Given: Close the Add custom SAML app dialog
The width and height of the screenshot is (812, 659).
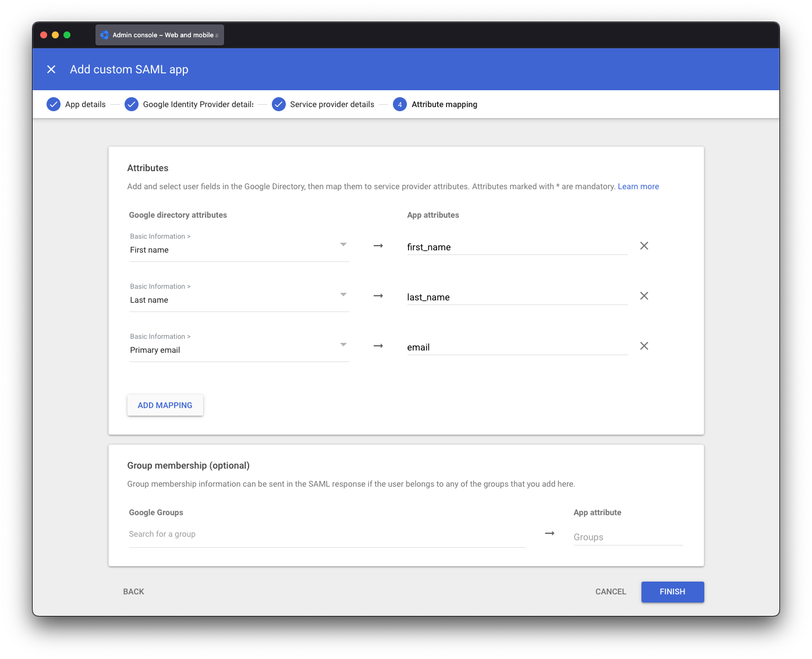Looking at the screenshot, I should click(x=51, y=69).
